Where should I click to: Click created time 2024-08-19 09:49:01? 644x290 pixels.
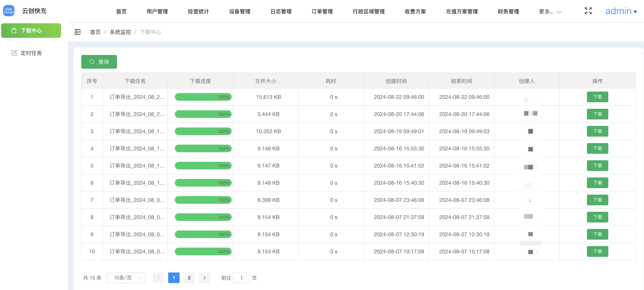point(399,131)
